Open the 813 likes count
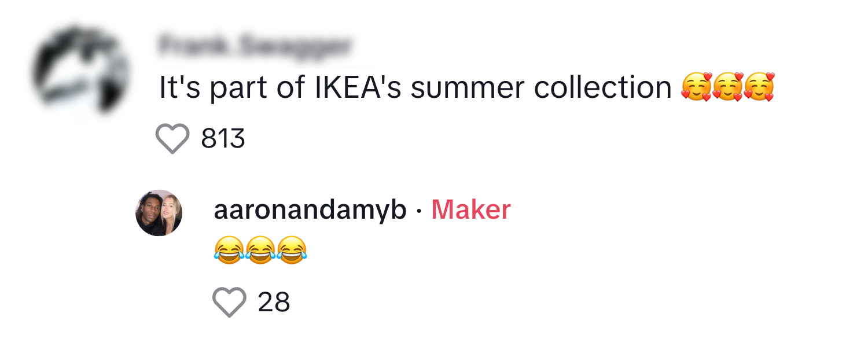The image size is (868, 346). [223, 138]
